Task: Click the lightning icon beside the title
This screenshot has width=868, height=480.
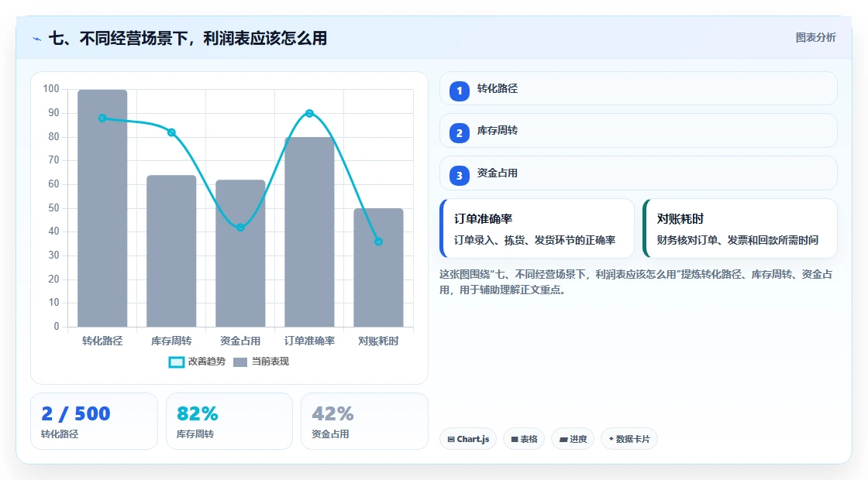Action: (x=37, y=39)
